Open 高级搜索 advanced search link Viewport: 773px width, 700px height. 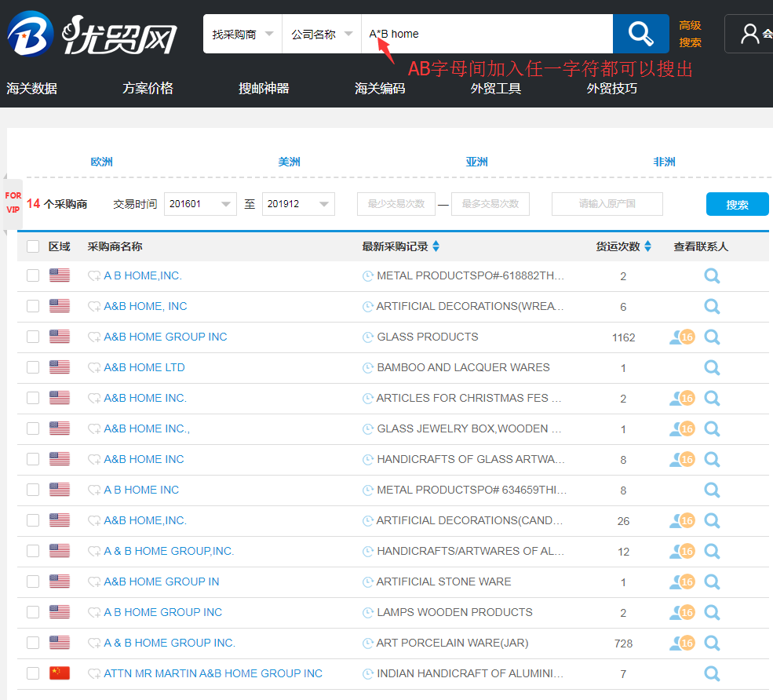click(690, 34)
